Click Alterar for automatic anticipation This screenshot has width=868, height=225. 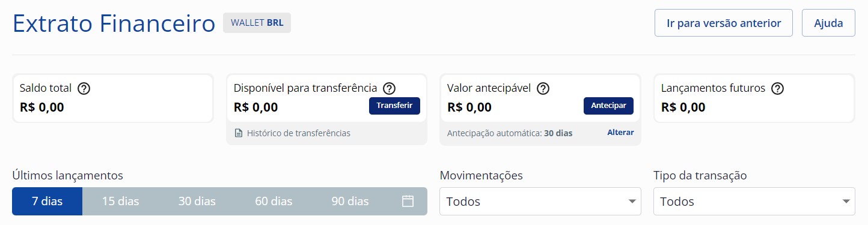point(620,133)
